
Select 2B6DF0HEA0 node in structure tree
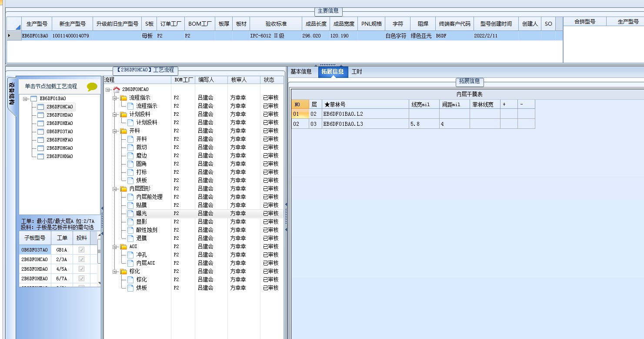coord(60,123)
